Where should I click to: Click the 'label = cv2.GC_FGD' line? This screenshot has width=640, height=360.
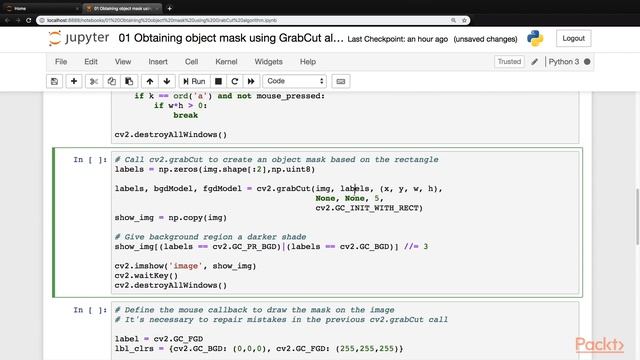pyautogui.click(x=159, y=339)
